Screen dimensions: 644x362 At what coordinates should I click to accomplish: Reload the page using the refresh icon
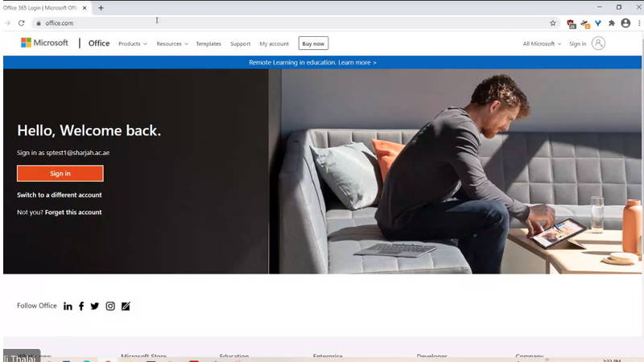[x=22, y=23]
